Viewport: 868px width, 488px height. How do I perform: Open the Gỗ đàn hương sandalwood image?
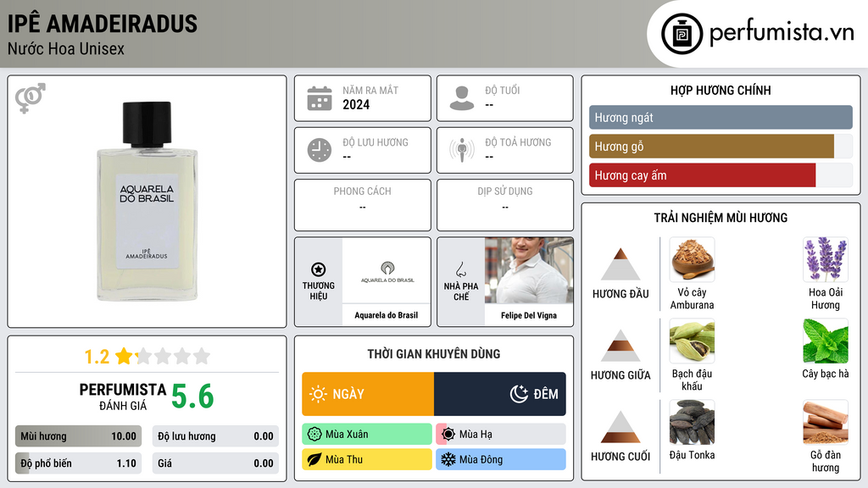pyautogui.click(x=826, y=423)
